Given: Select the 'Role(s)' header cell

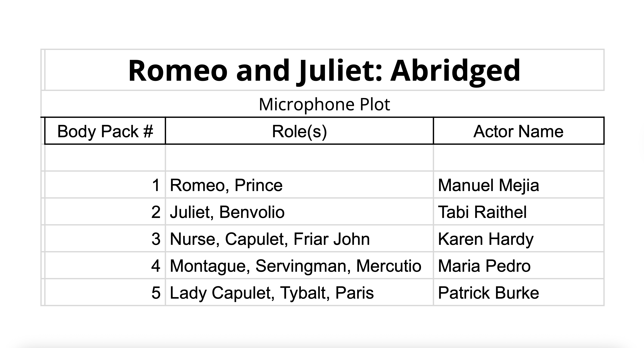Looking at the screenshot, I should coord(299,131).
